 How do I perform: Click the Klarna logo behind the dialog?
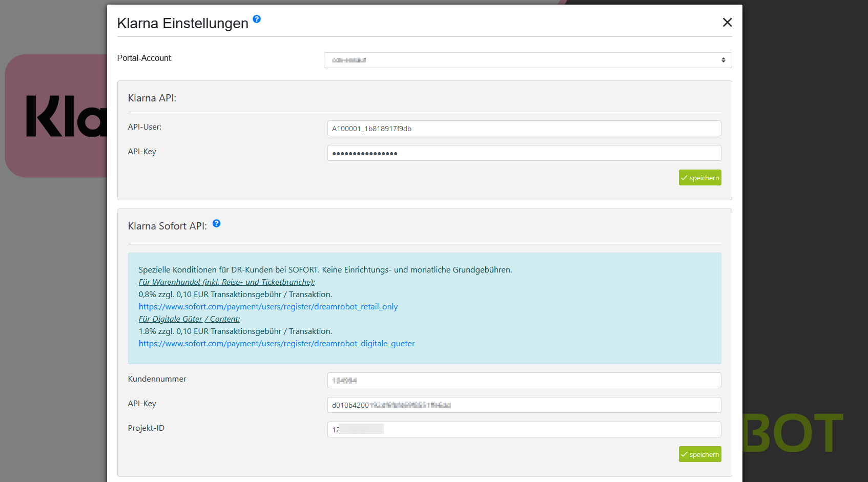56,116
